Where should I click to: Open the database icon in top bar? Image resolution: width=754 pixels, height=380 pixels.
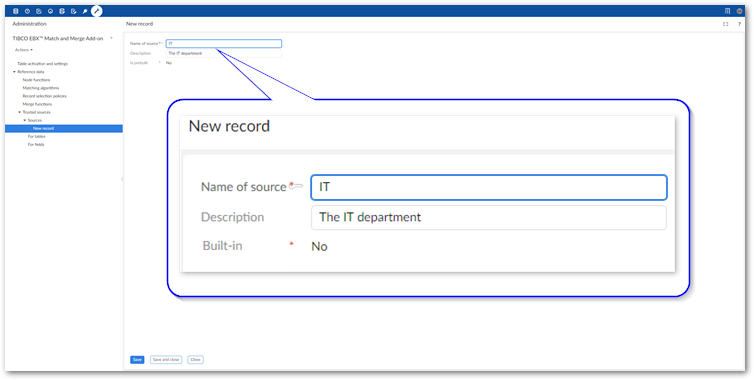click(16, 11)
